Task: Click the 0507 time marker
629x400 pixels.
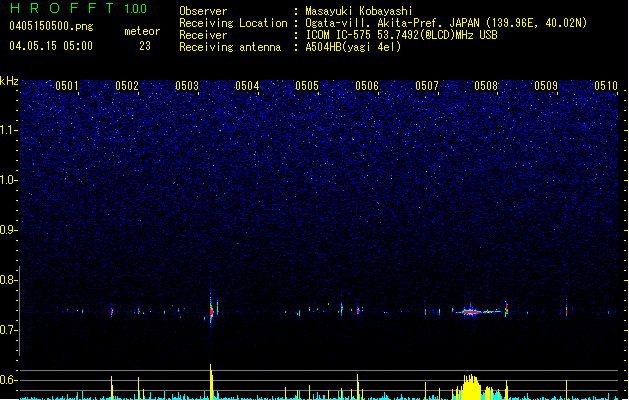Action: 427,86
